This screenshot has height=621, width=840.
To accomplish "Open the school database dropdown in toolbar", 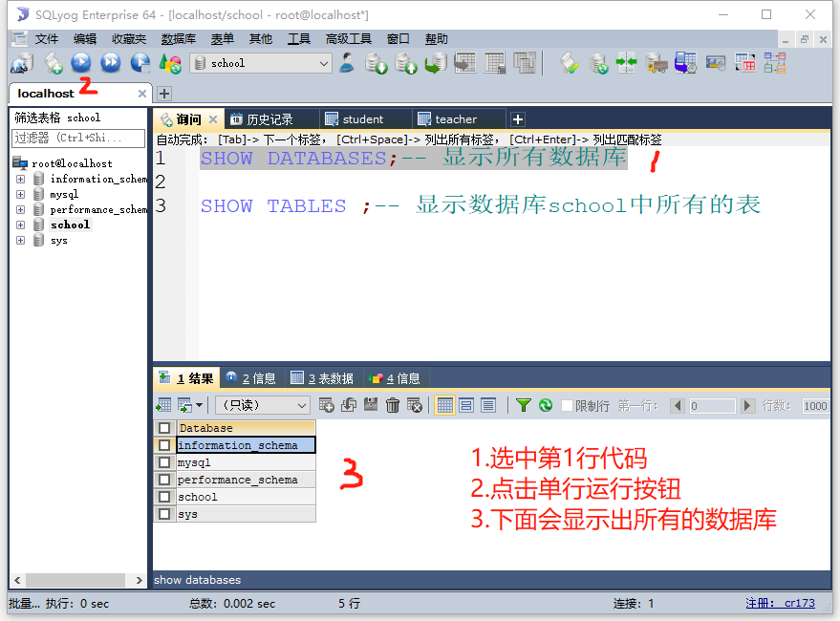I will (261, 63).
